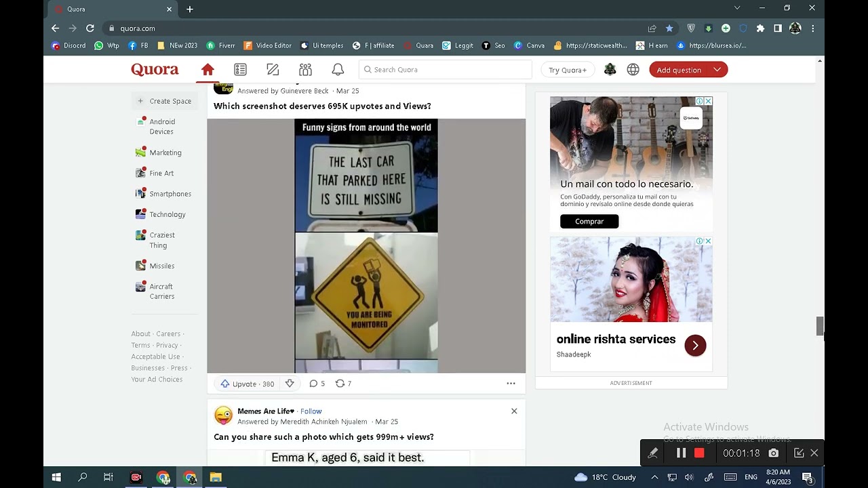Reload the page
This screenshot has height=488, width=868.
pos(90,28)
